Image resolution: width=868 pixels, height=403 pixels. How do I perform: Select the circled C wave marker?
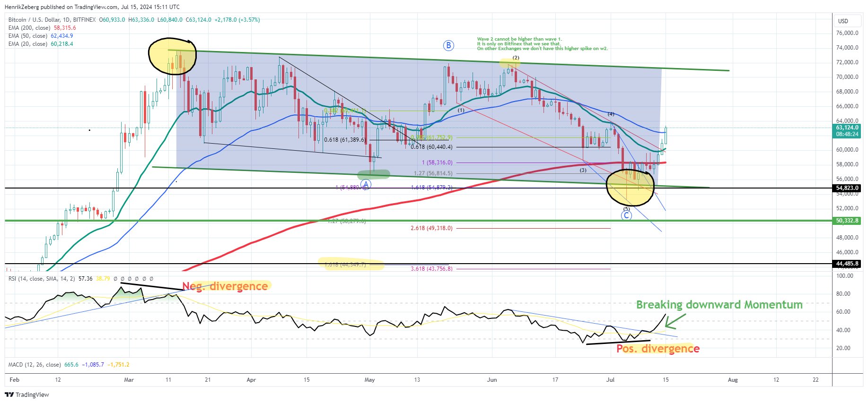[626, 215]
